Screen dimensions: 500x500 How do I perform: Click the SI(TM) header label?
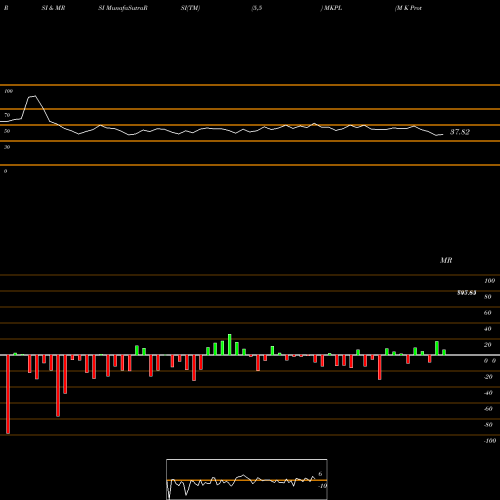click(190, 8)
